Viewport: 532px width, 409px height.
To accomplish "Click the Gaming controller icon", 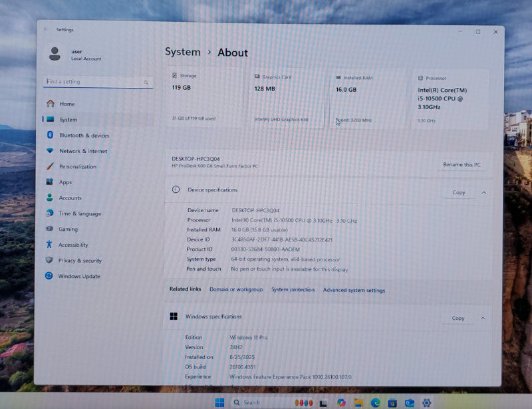I will 49,228.
